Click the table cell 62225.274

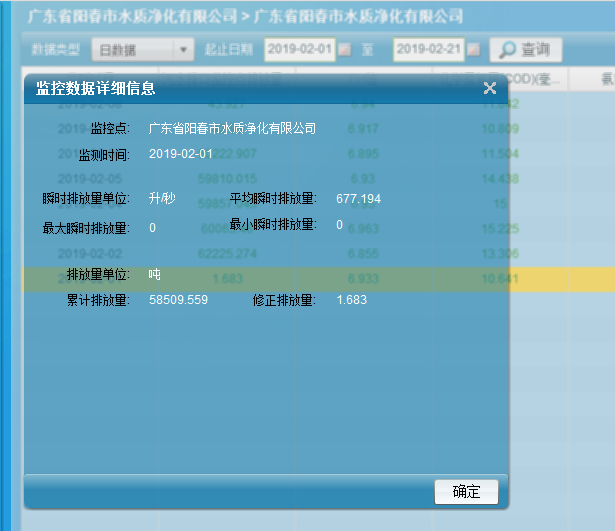[x=227, y=254]
